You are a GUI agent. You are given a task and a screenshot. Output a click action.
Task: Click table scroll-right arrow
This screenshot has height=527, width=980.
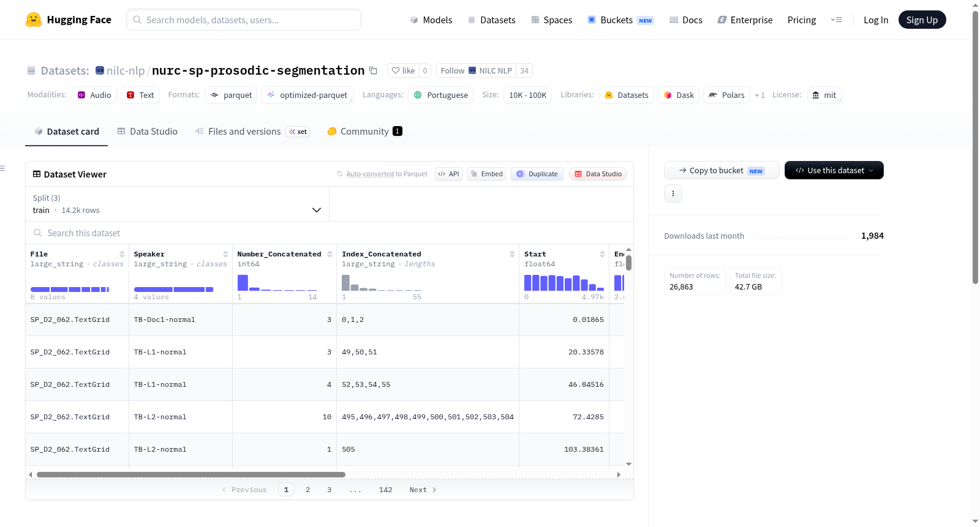coord(619,474)
